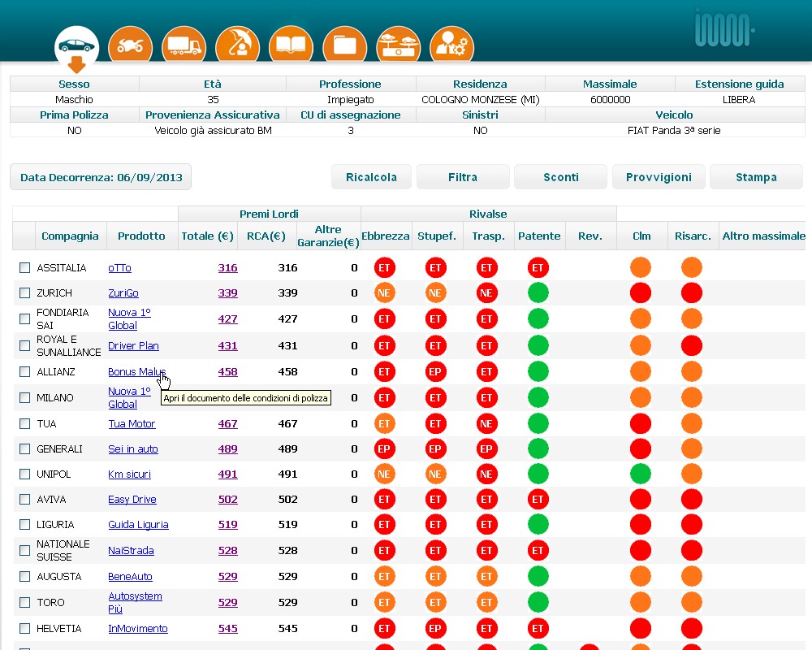Click GENERALI Trasp. EP red circle
The height and width of the screenshot is (650, 812).
click(486, 448)
